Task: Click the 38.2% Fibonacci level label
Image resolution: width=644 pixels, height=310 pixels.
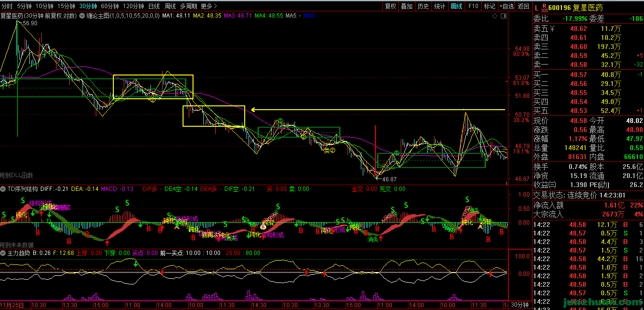Action: (521, 120)
